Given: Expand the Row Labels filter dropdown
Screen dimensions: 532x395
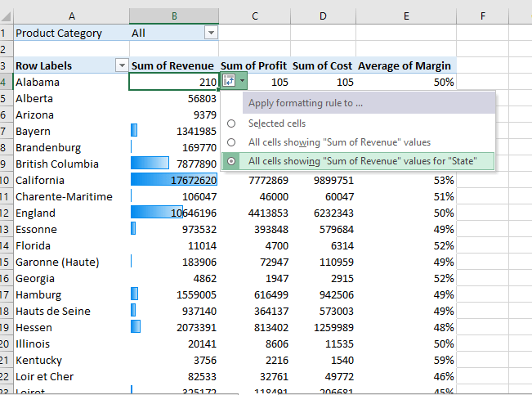Looking at the screenshot, I should 122,65.
